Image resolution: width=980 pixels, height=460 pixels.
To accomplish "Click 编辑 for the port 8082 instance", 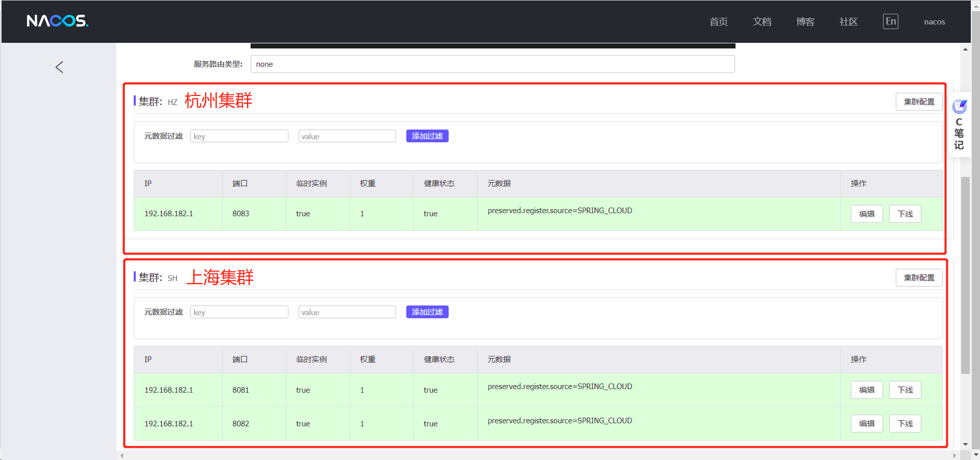I will click(867, 424).
